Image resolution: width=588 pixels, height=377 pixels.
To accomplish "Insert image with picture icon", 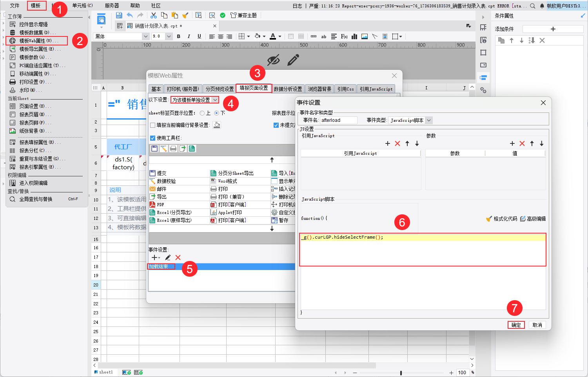I will 365,36.
